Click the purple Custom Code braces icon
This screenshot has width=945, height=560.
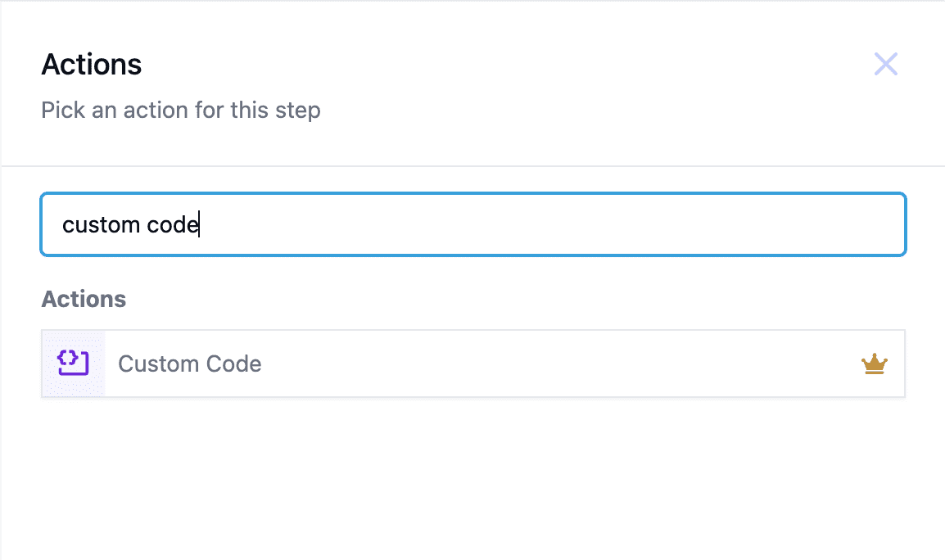coord(73,363)
